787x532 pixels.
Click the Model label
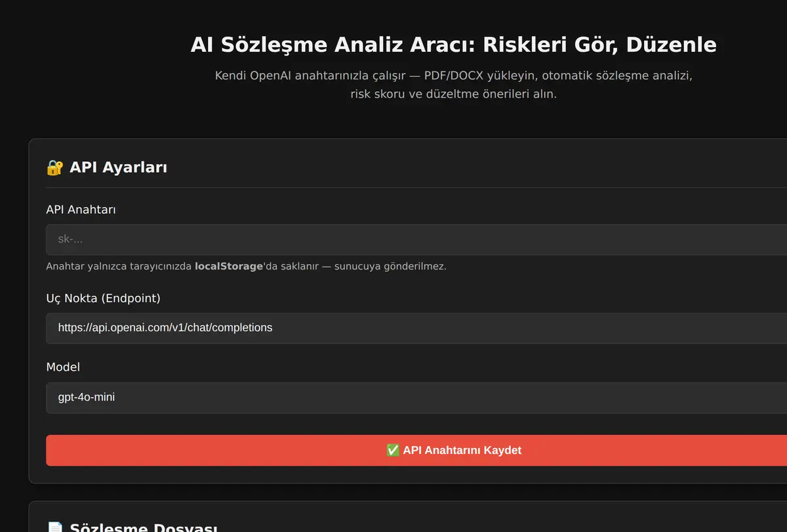tap(63, 367)
